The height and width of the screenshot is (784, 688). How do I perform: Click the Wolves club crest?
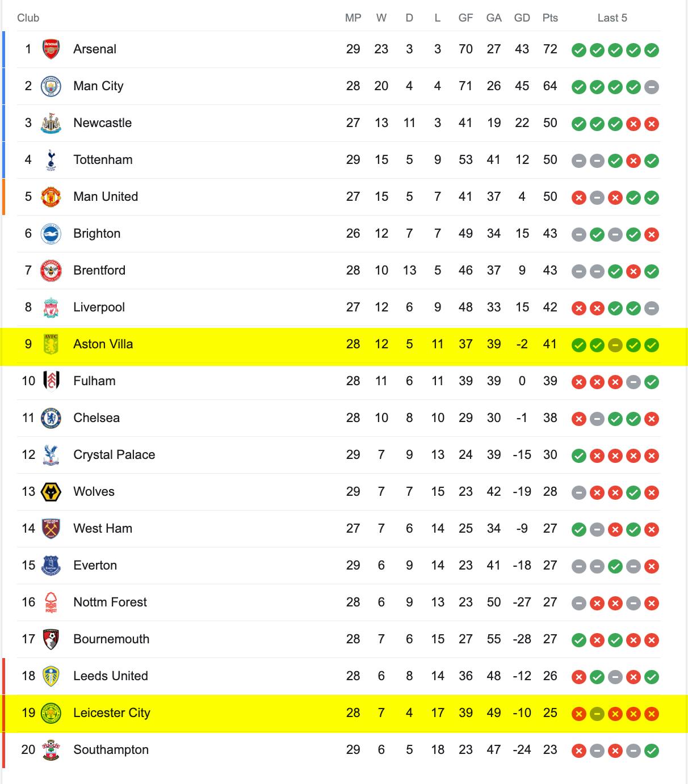tap(51, 492)
